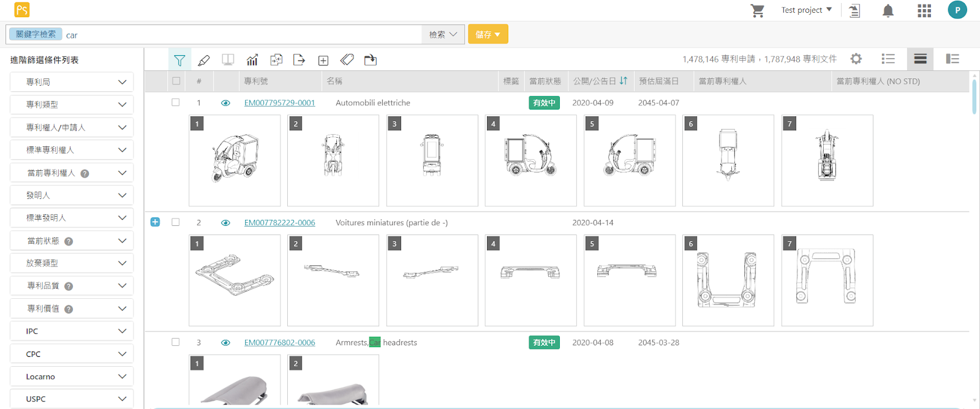This screenshot has height=409, width=980.
Task: Click the PS logo icon
Action: [x=22, y=10]
